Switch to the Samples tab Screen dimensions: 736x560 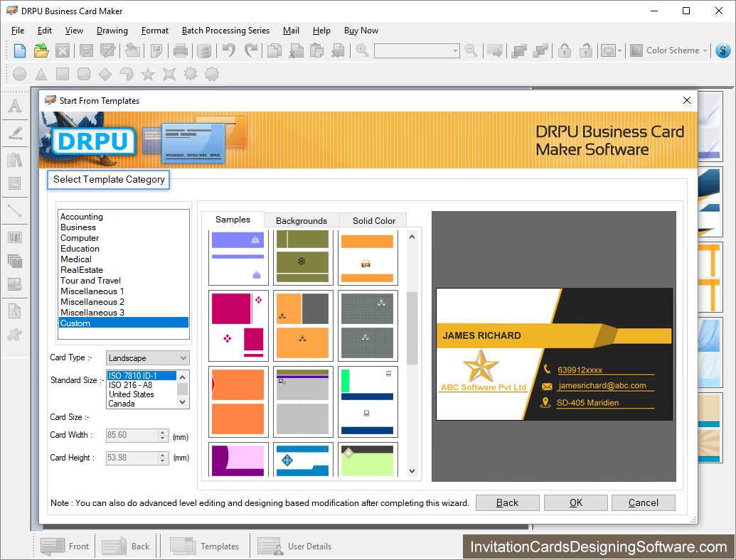233,220
